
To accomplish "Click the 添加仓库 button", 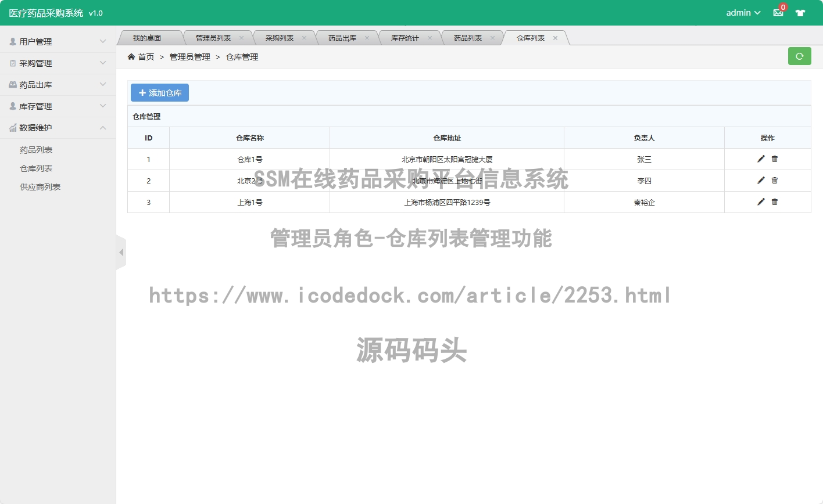I will click(x=160, y=93).
